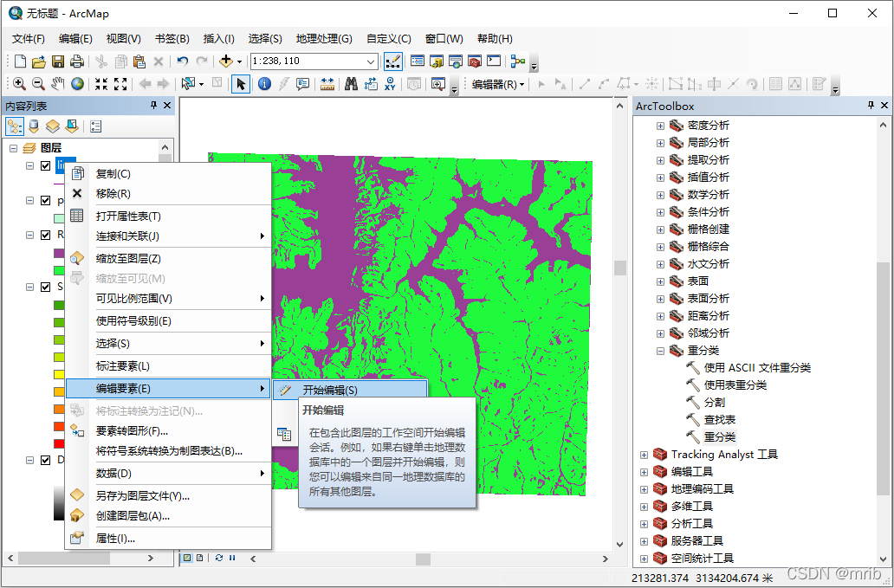894x588 pixels.
Task: Click the pale green swatch under layer p
Action: tap(59, 218)
